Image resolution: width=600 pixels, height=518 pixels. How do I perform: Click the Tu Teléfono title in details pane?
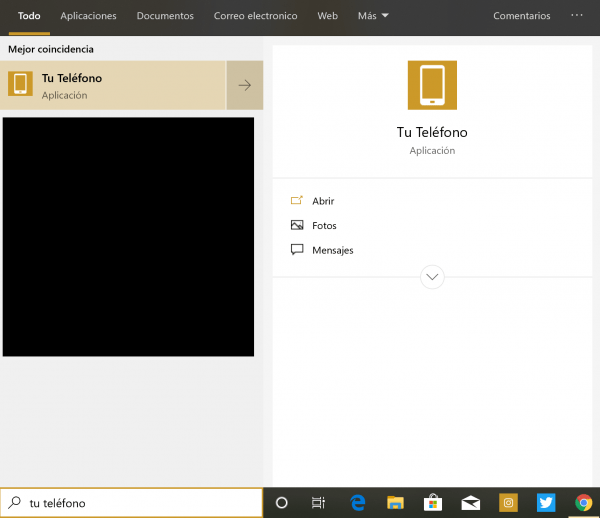(x=432, y=132)
